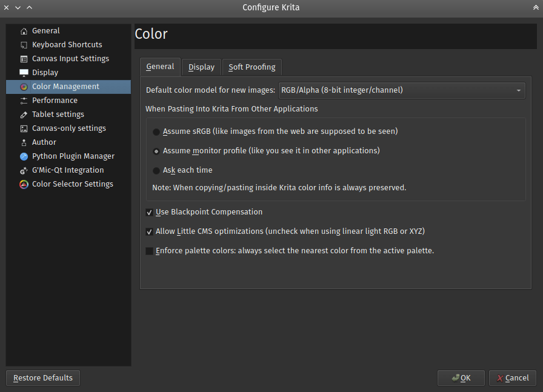The image size is (543, 392).
Task: Open Canvas-only settings from the sidebar
Action: point(22,128)
